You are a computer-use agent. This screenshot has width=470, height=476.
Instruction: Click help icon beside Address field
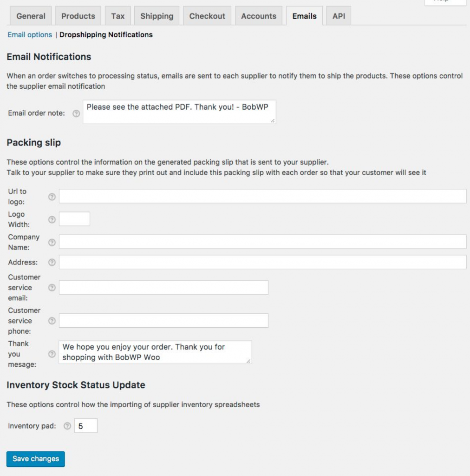point(52,262)
